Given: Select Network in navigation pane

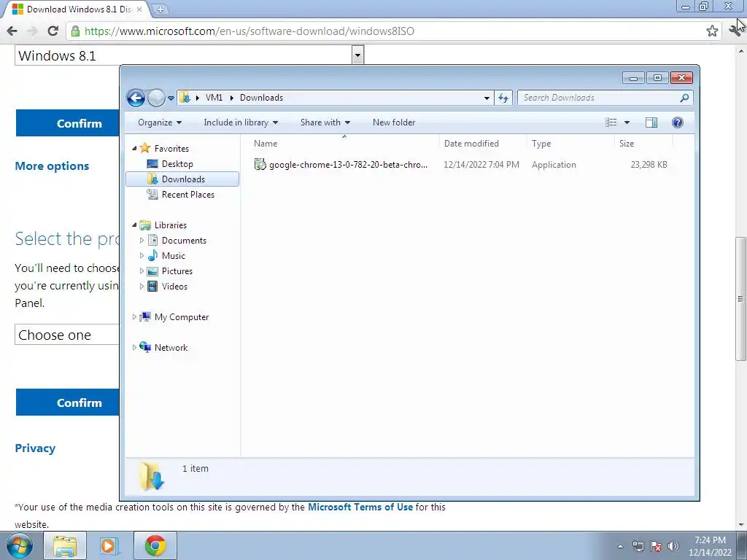Looking at the screenshot, I should [x=171, y=348].
